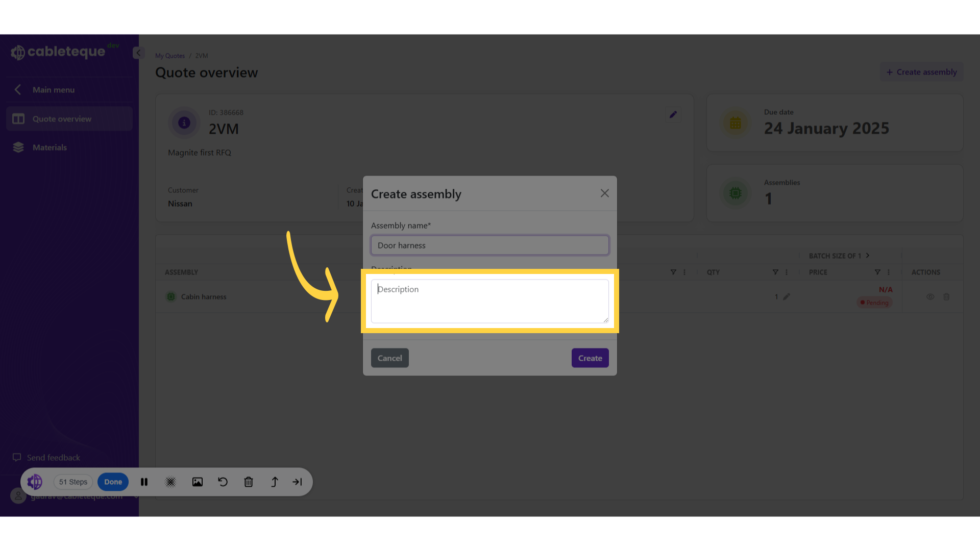Select Quote overview in the sidebar
The image size is (980, 551).
(x=62, y=118)
